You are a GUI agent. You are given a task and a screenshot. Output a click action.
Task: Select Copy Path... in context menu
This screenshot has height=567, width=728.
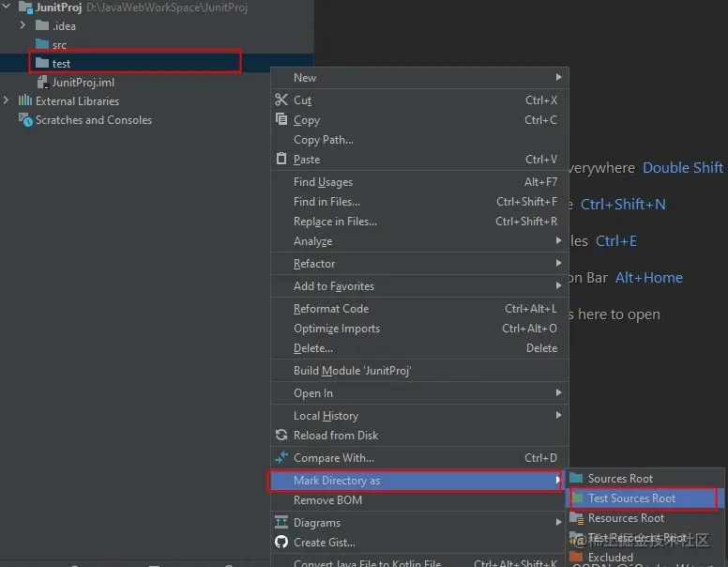419,140
